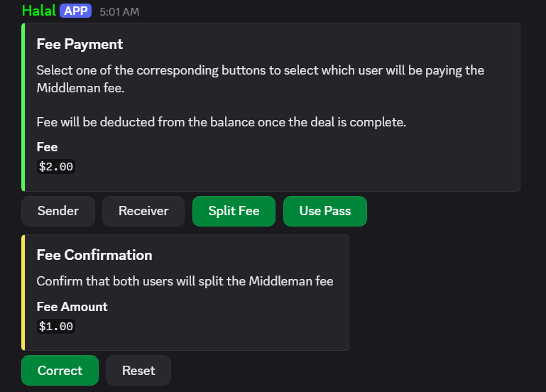
Task: Click the Sender fee button
Action: point(58,211)
